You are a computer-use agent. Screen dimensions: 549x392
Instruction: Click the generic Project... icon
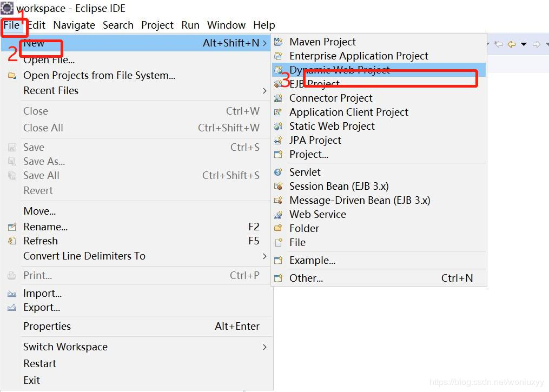click(279, 154)
